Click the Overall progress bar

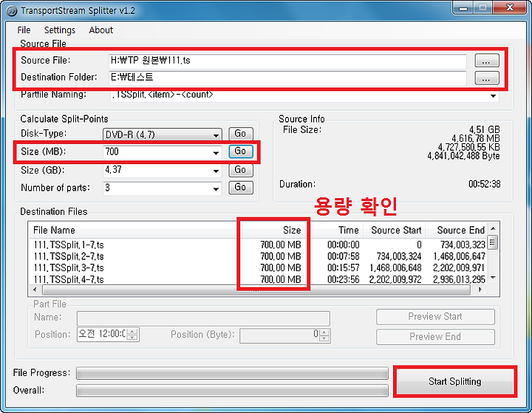click(232, 391)
